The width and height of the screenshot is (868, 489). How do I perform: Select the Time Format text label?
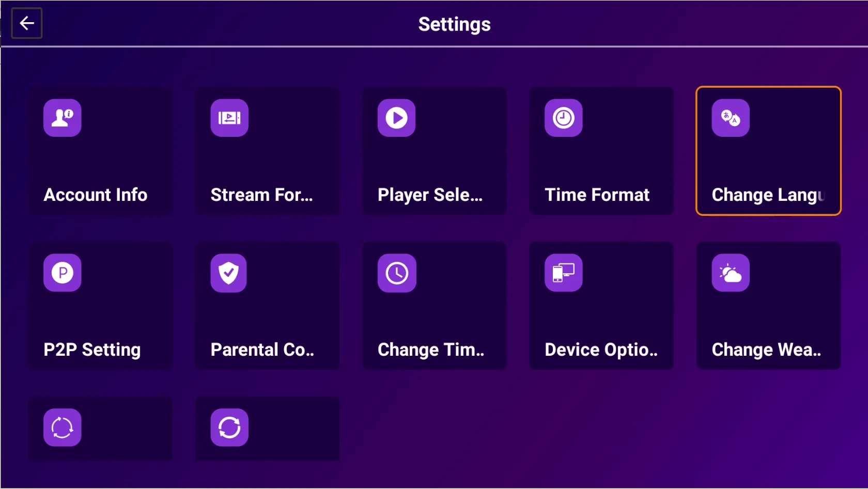coord(597,195)
